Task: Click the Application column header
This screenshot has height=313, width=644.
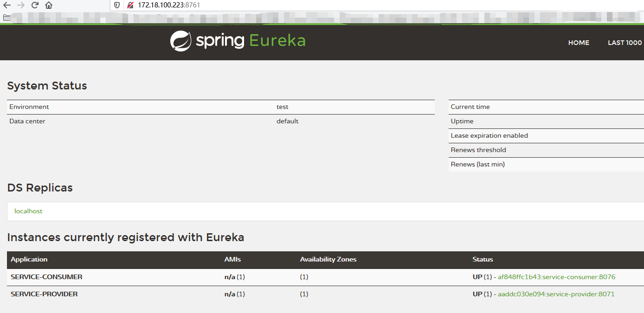Action: coord(29,259)
